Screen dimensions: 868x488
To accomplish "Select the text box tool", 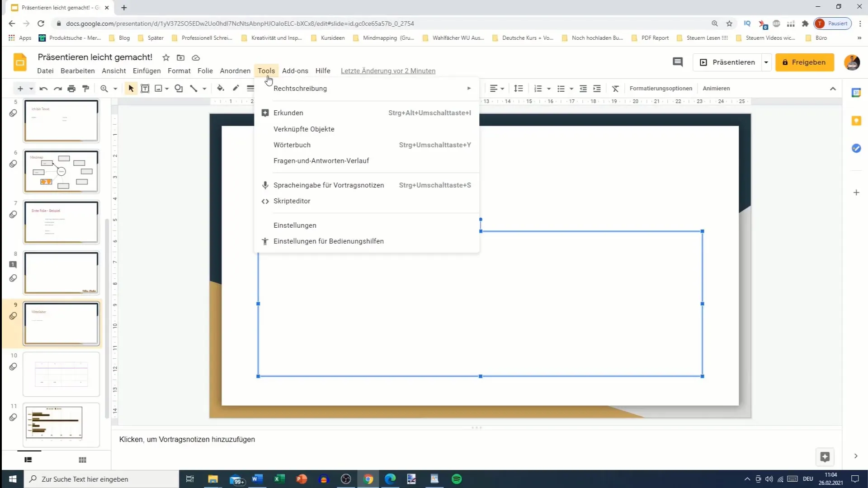I will [145, 89].
